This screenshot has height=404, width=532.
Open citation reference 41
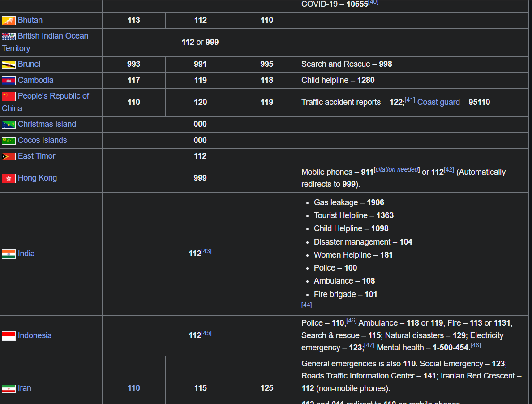coord(410,100)
